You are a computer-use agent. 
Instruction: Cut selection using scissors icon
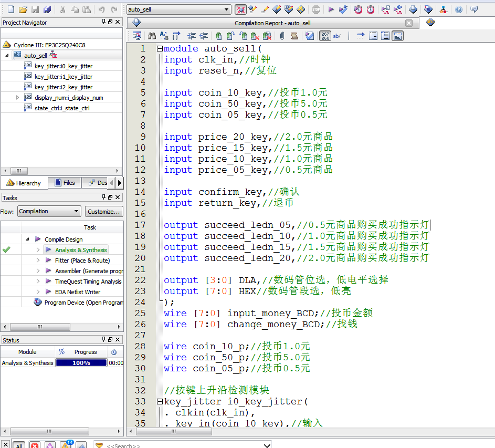[x=62, y=9]
